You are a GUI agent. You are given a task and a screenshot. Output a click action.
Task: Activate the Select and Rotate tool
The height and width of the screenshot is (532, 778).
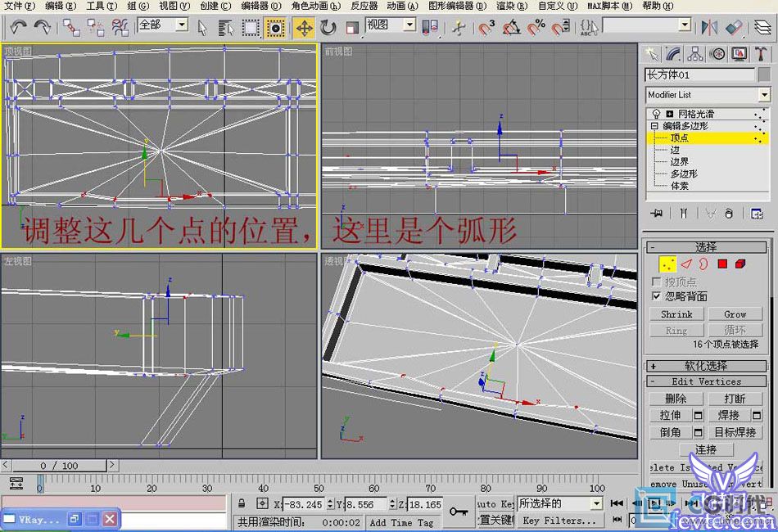[328, 28]
